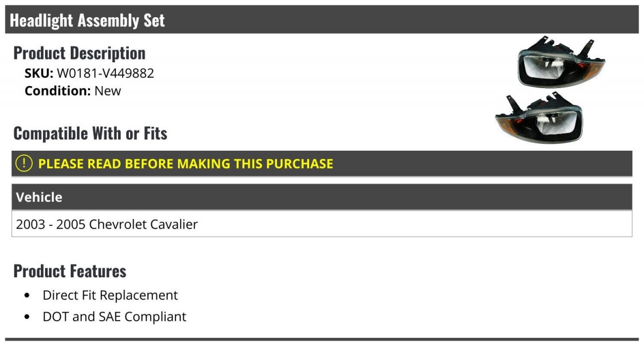Click the yellow exclamation warning icon
This screenshot has width=644, height=346.
24,163
